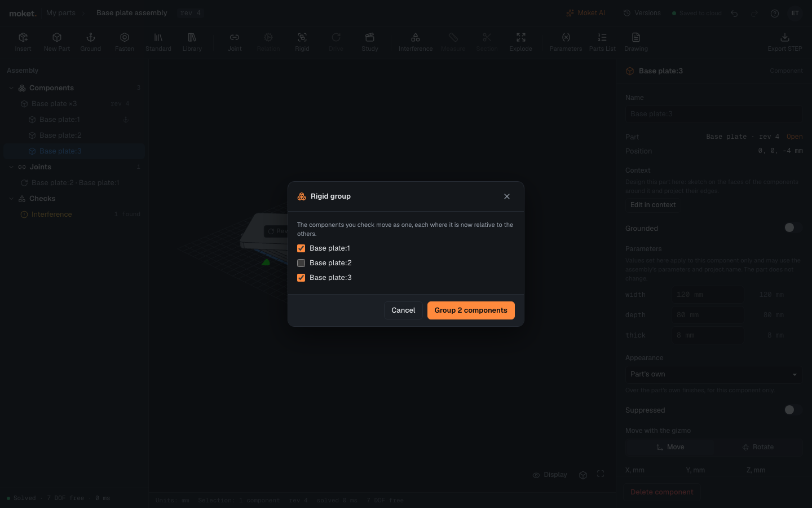The width and height of the screenshot is (812, 508).
Task: Select the Joint tool
Action: coord(235,42)
